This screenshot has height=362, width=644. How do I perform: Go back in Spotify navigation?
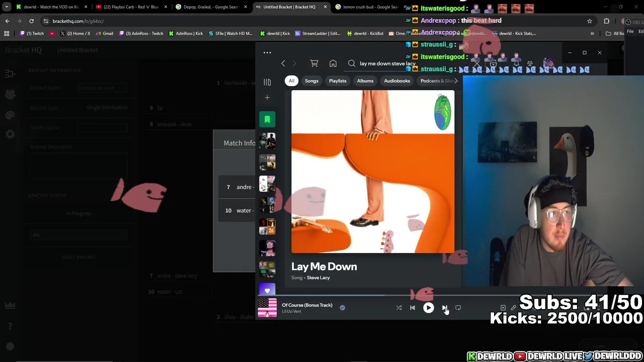pyautogui.click(x=283, y=63)
